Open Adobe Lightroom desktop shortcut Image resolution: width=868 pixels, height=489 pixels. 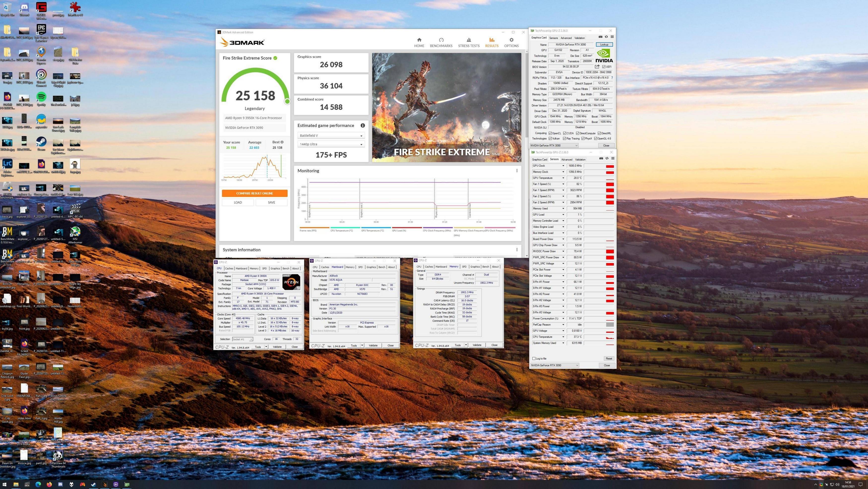point(7,167)
